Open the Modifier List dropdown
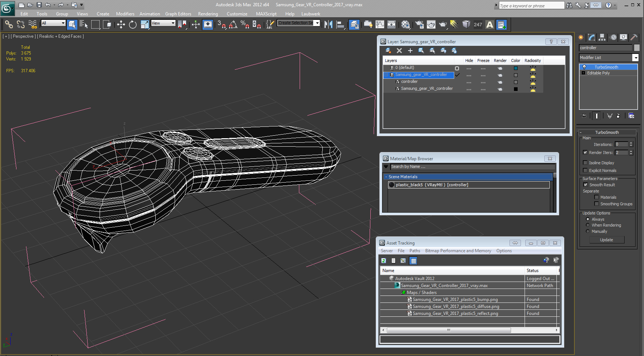The width and height of the screenshot is (644, 356). 609,58
